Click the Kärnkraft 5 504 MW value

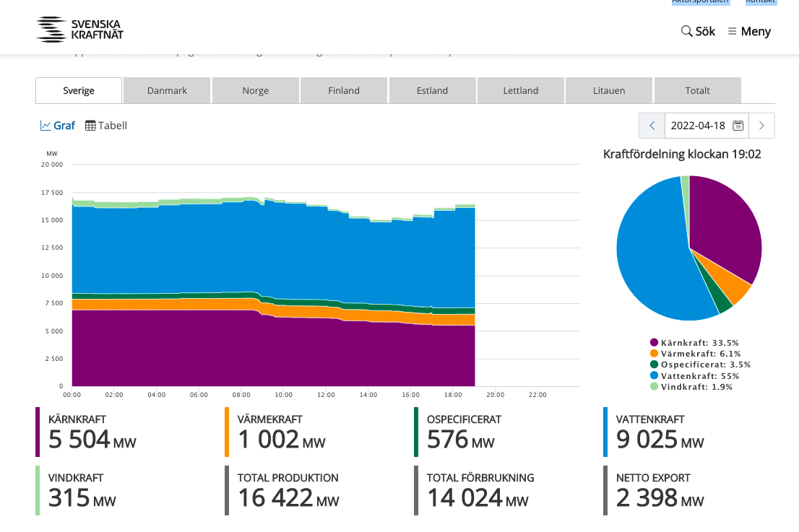[x=92, y=440]
